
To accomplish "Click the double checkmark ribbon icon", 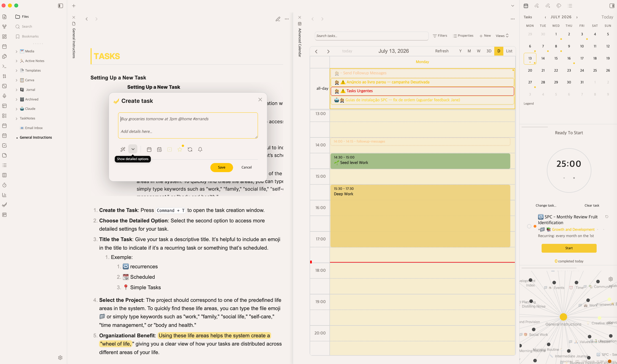I will pyautogui.click(x=4, y=205).
